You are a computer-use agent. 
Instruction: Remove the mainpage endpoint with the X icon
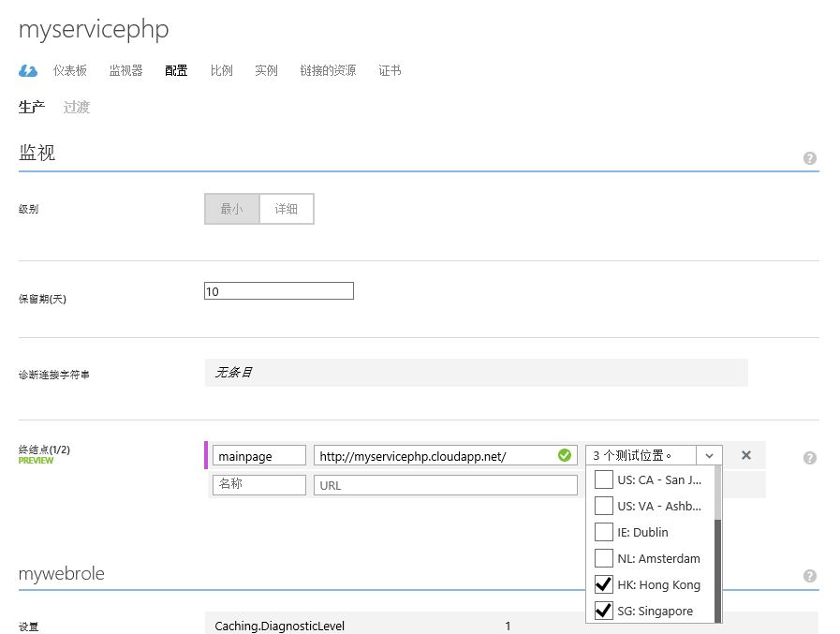745,456
